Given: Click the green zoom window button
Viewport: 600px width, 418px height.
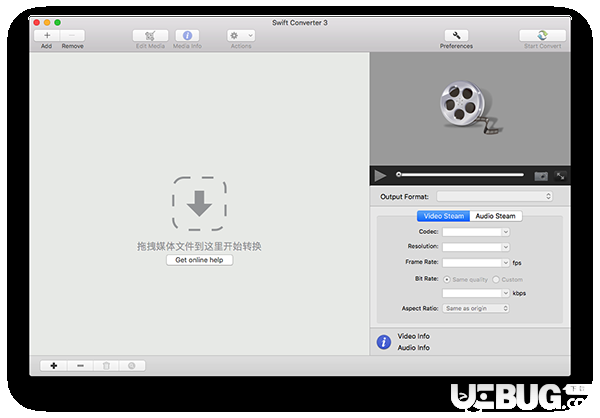Looking at the screenshot, I should pyautogui.click(x=57, y=23).
